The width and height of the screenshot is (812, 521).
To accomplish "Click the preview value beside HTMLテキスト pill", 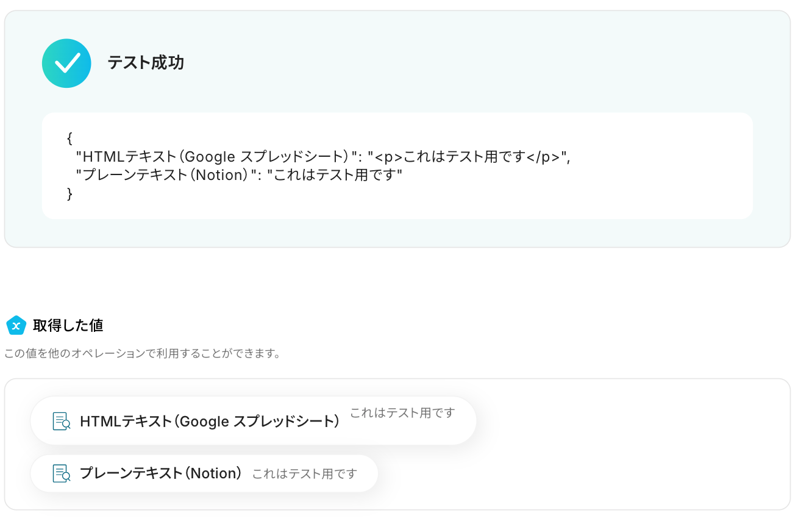I will [402, 413].
